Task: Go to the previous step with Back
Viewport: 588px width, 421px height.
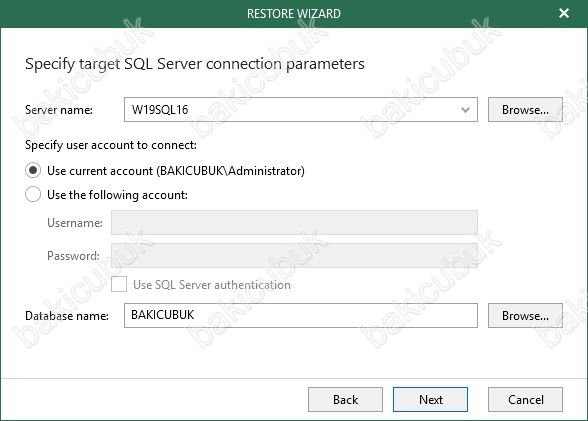Action: point(345,400)
